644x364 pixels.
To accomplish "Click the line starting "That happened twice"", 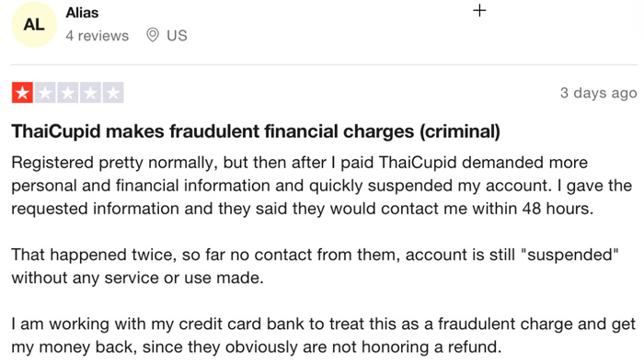I will coord(315,255).
